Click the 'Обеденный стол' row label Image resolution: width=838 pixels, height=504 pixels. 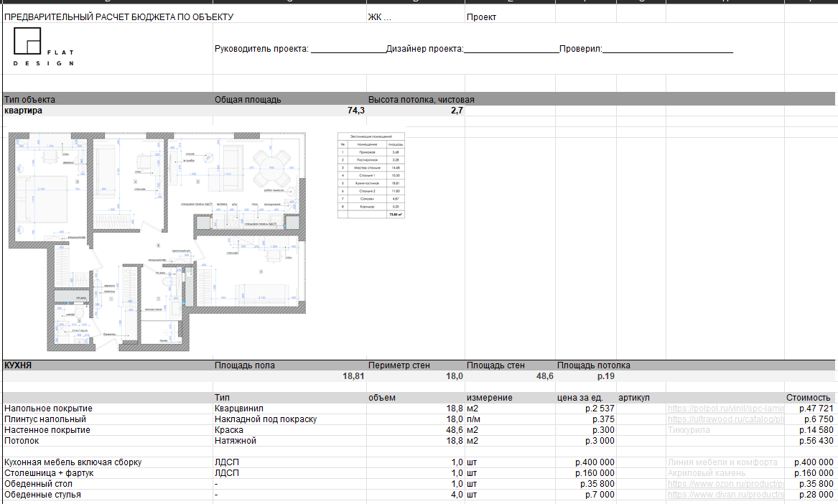point(38,484)
